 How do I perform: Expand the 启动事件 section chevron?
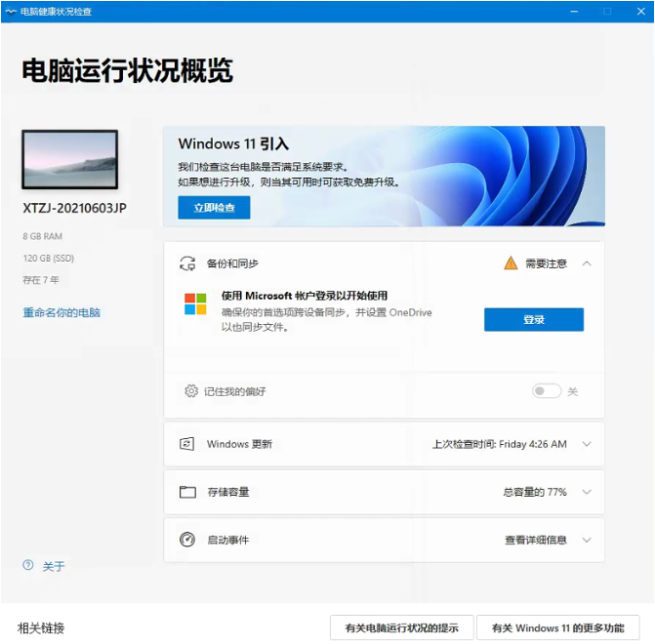587,540
